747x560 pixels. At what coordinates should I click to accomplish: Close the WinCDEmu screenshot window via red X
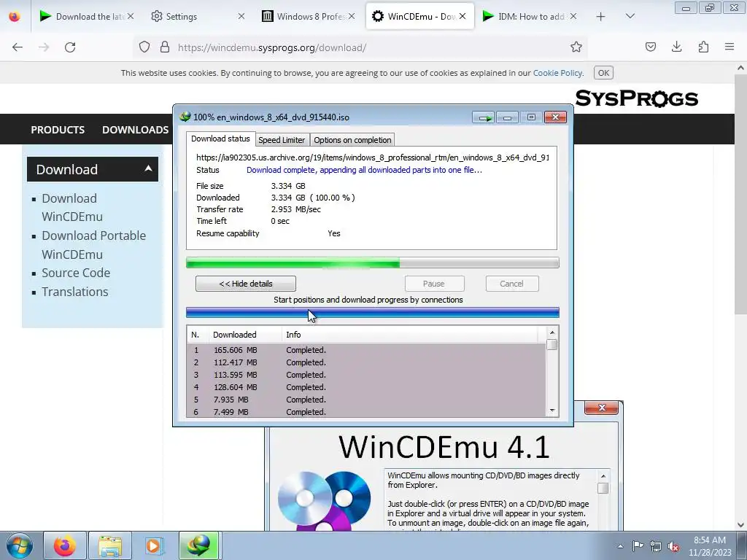pos(602,408)
